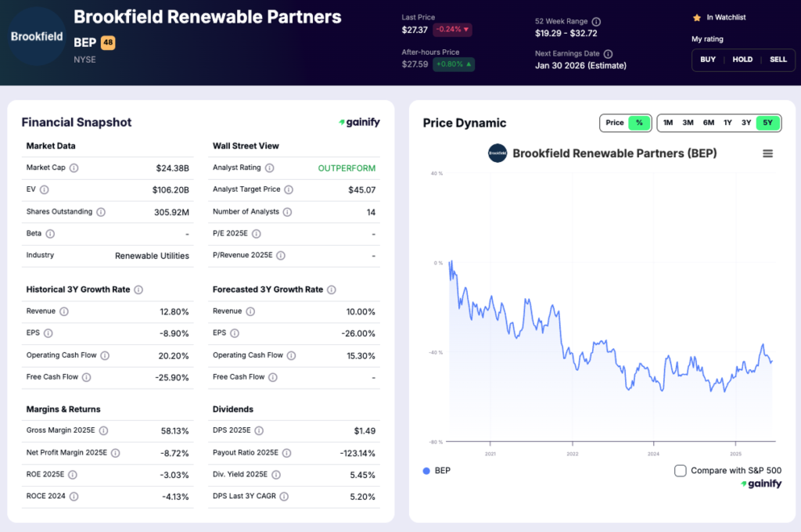801x532 pixels.
Task: Click the HOLD rating button
Action: [x=742, y=59]
